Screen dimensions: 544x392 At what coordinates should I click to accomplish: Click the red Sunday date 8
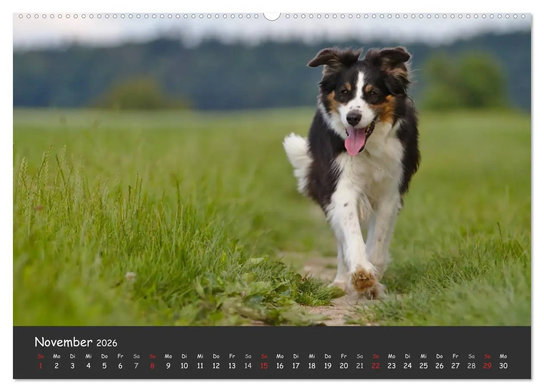click(152, 365)
